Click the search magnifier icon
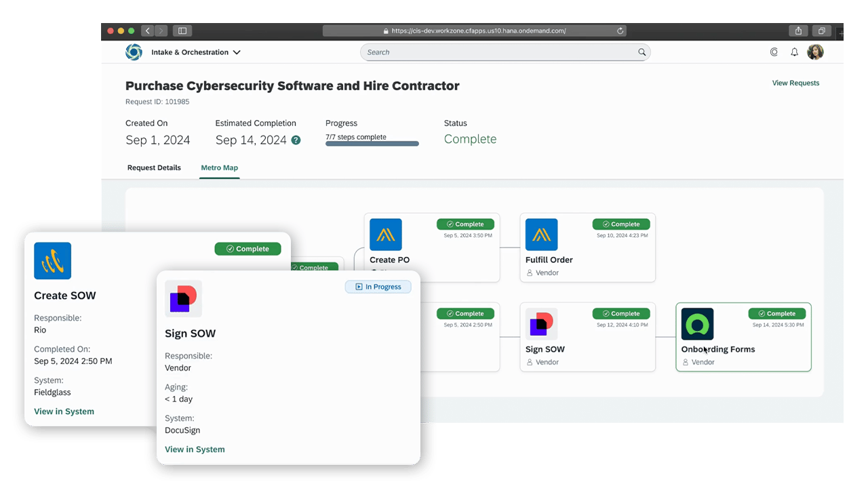 [642, 52]
